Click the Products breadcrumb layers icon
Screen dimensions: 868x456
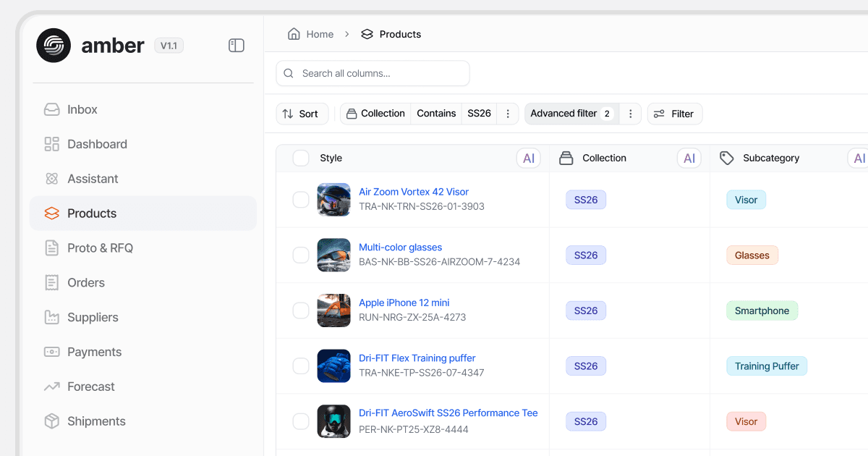367,34
